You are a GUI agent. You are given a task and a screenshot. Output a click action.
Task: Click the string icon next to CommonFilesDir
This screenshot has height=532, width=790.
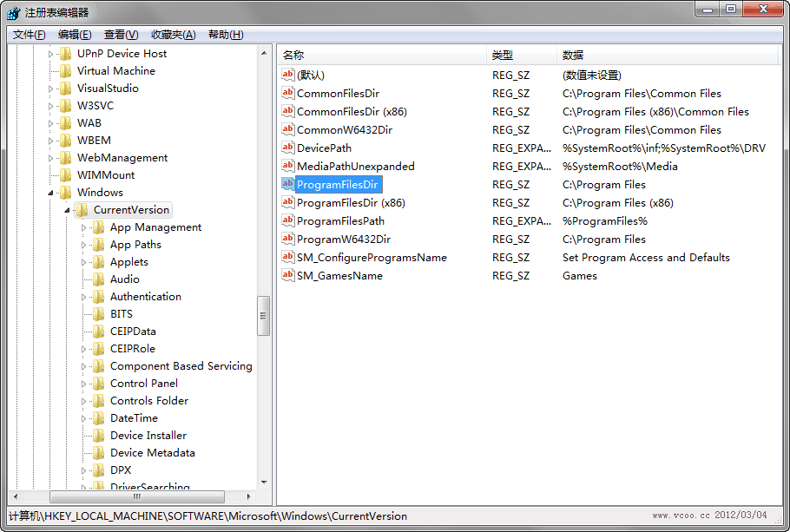pyautogui.click(x=288, y=93)
